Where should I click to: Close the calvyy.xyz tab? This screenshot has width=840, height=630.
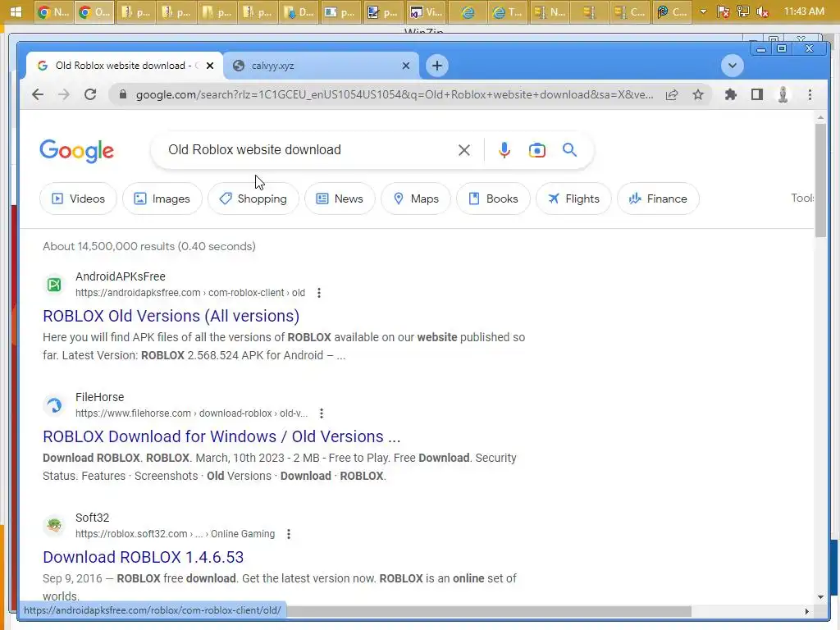406,66
